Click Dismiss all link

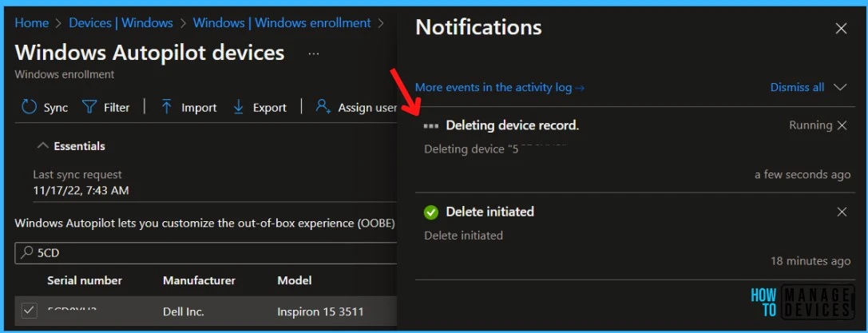pos(797,87)
